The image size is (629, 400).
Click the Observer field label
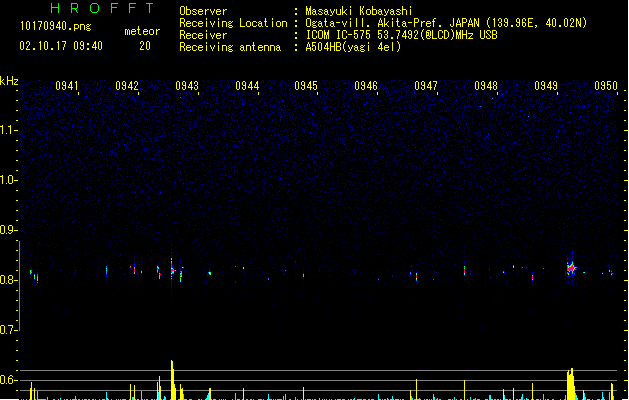click(x=203, y=11)
